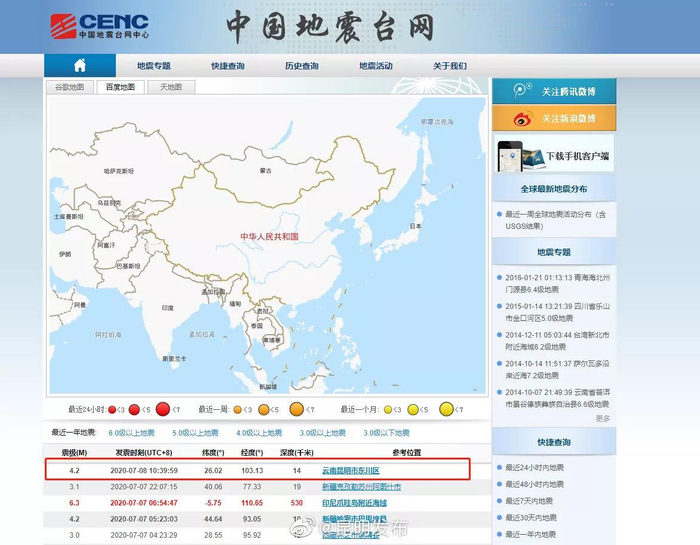Open the 历史查询 navigation menu
The image size is (700, 545).
point(302,66)
